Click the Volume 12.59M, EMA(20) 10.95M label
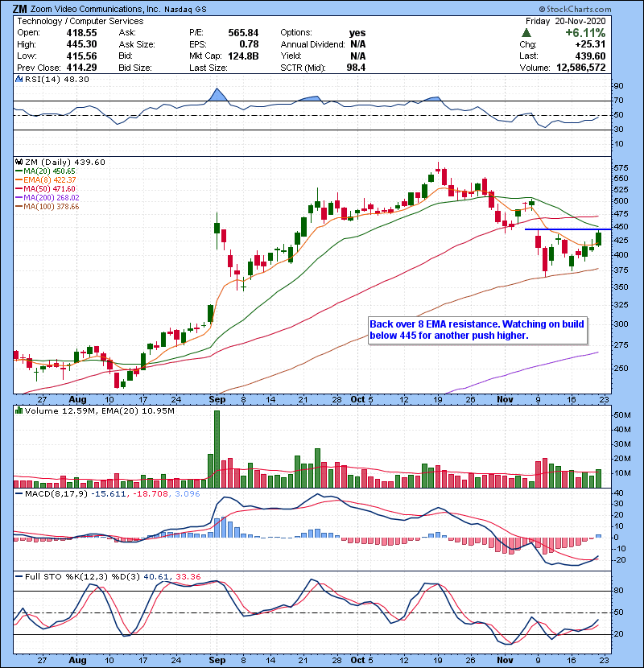This screenshot has width=644, height=668. 100,410
